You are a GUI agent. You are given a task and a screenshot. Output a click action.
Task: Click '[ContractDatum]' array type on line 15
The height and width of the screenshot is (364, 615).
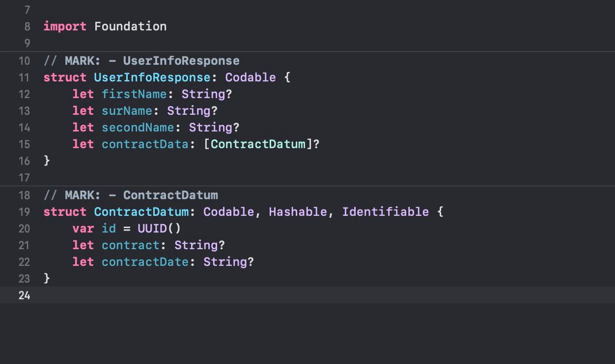coord(258,144)
